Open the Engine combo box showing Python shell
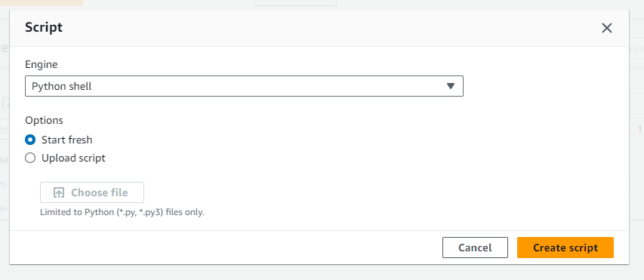This screenshot has height=280, width=644. coord(244,86)
